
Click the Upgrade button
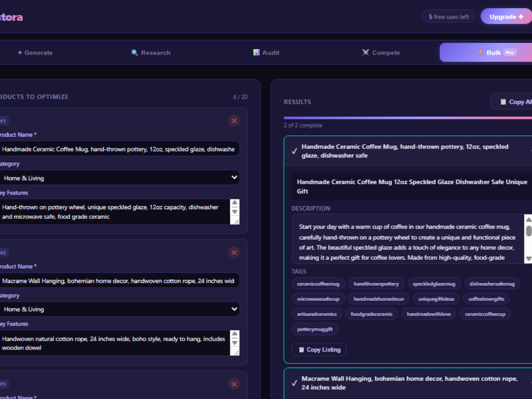[506, 17]
